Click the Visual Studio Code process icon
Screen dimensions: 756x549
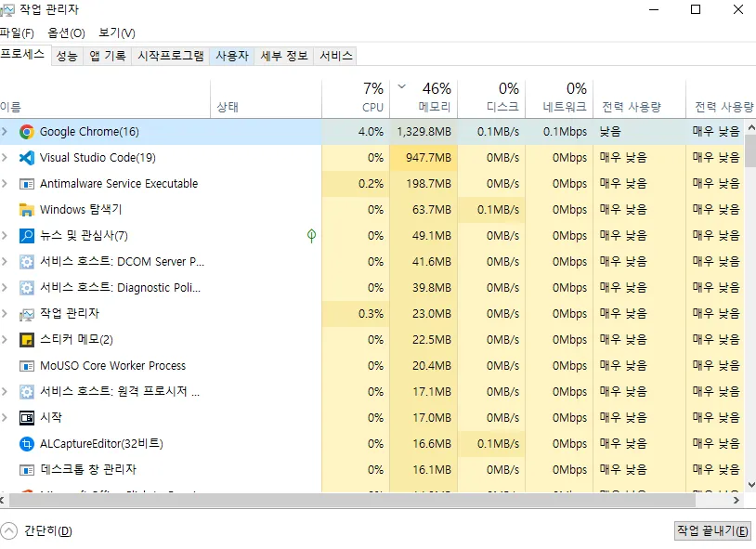(27, 158)
